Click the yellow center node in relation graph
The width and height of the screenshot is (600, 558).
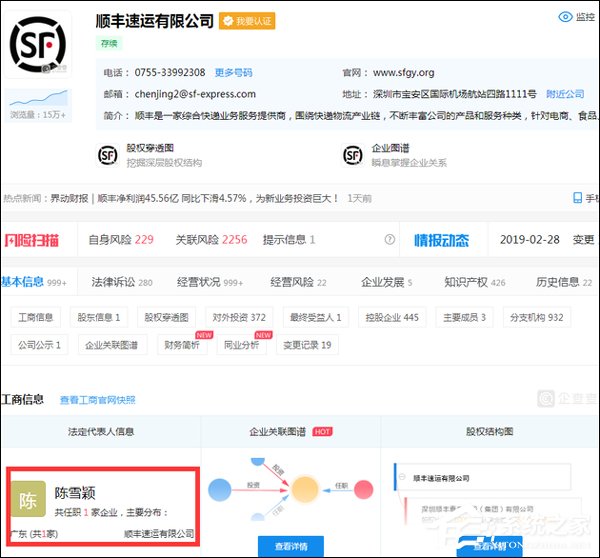click(305, 489)
